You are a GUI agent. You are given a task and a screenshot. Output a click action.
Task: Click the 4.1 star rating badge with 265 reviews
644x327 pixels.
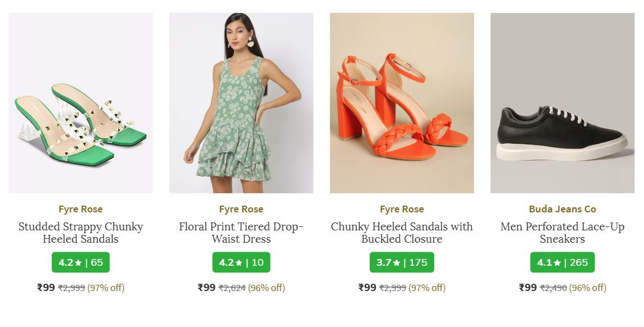click(x=562, y=262)
